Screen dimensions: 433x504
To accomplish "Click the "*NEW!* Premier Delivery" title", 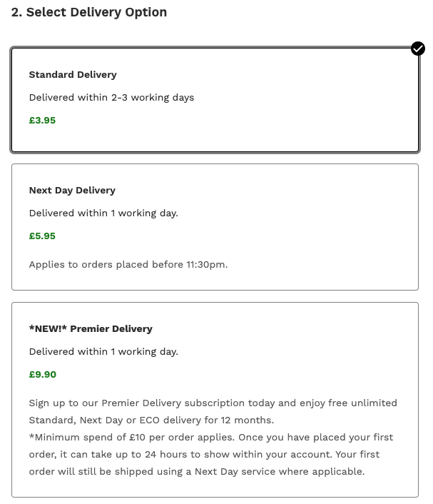I will pos(91,328).
